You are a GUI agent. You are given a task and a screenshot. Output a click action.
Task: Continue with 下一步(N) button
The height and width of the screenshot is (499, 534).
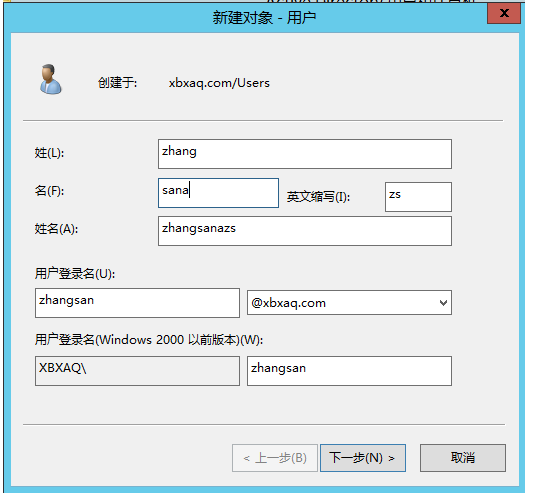363,458
